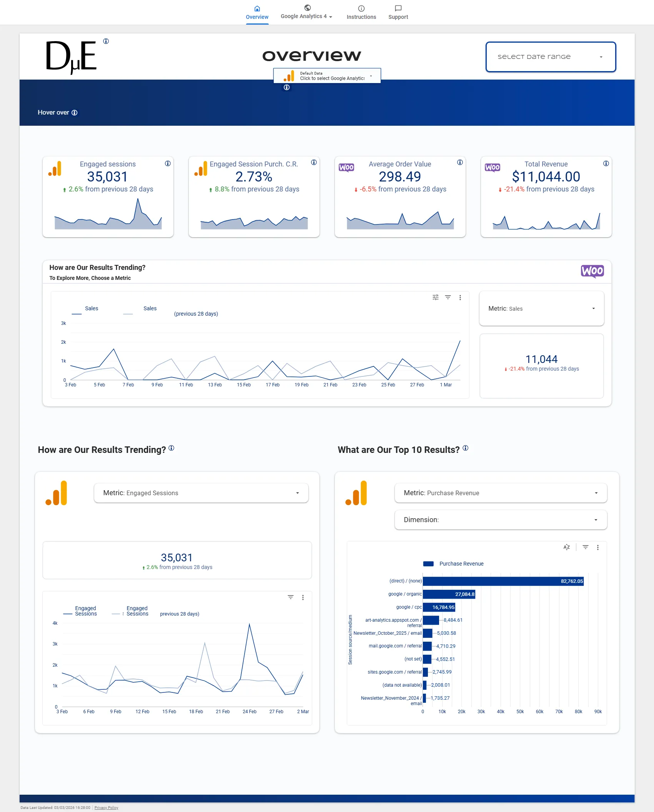The image size is (654, 812).
Task: Click filter icon on Sales trend chart
Action: tap(448, 297)
